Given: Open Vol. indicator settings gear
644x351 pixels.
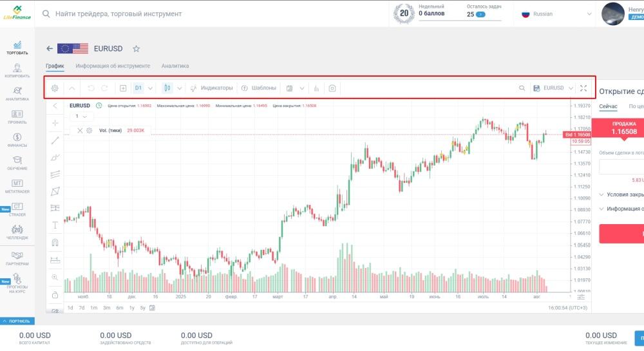Looking at the screenshot, I should (x=89, y=131).
